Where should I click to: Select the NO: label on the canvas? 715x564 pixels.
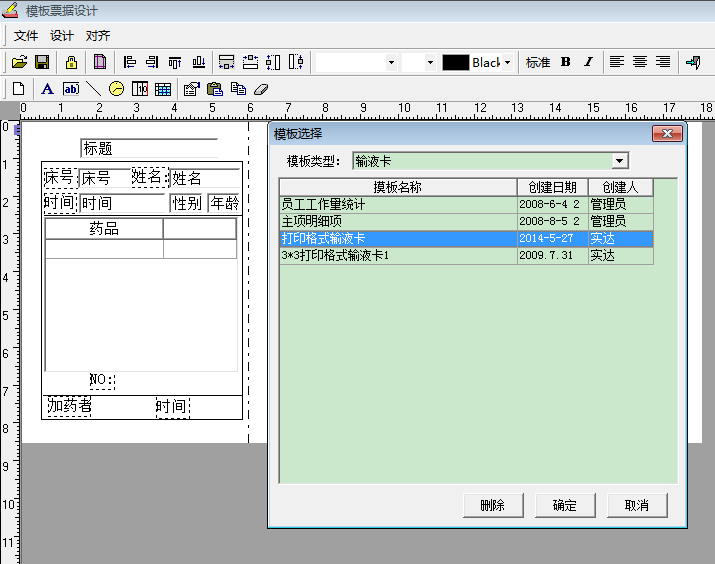coord(102,380)
